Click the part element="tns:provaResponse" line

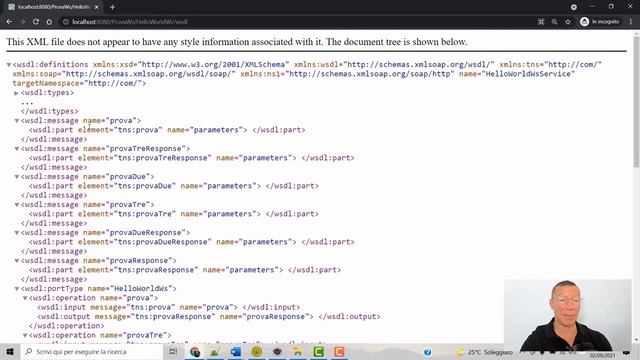coord(185,270)
